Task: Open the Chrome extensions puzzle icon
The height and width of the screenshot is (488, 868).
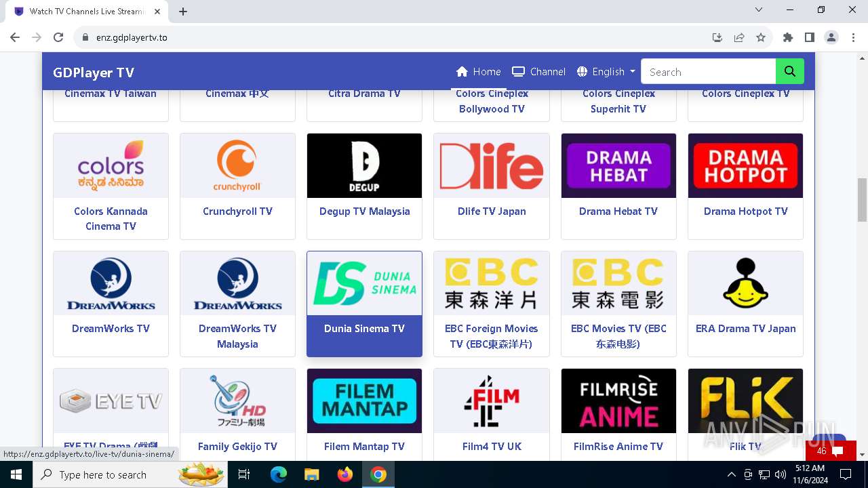Action: point(787,37)
